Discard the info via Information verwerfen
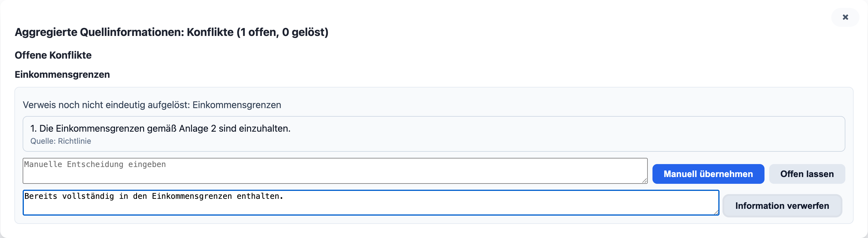The height and width of the screenshot is (238, 868). coord(782,206)
